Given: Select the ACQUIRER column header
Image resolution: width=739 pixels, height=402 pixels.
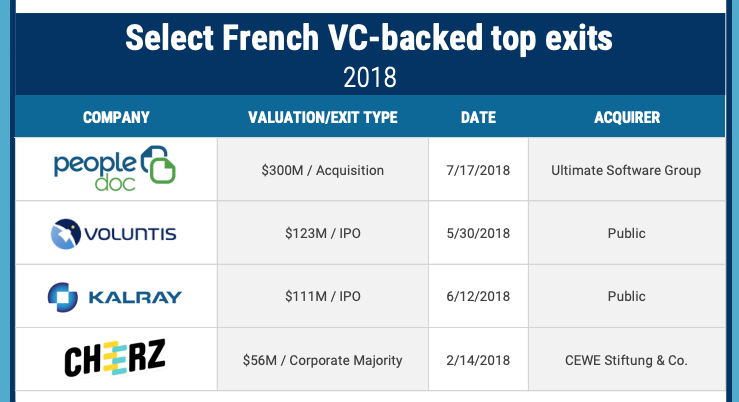Looking at the screenshot, I should pos(626,117).
